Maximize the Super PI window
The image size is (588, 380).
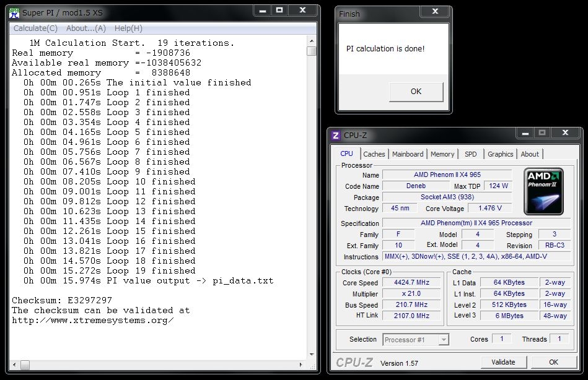tap(279, 11)
